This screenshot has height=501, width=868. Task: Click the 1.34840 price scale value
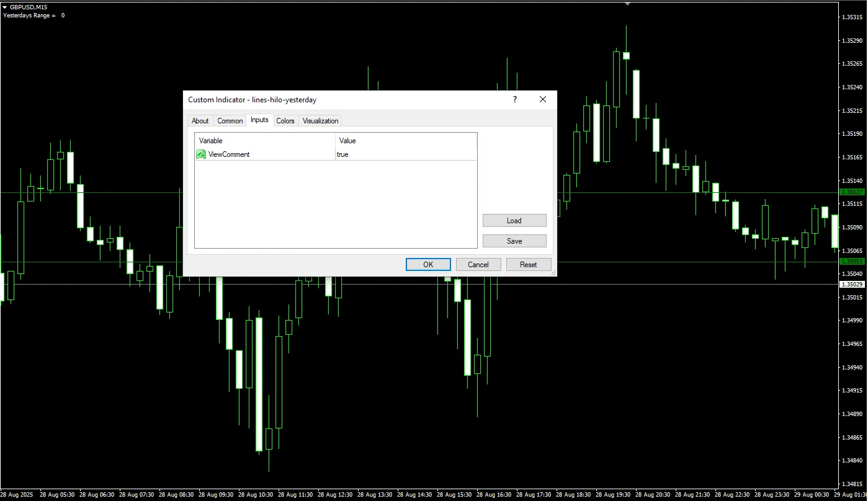[851, 461]
